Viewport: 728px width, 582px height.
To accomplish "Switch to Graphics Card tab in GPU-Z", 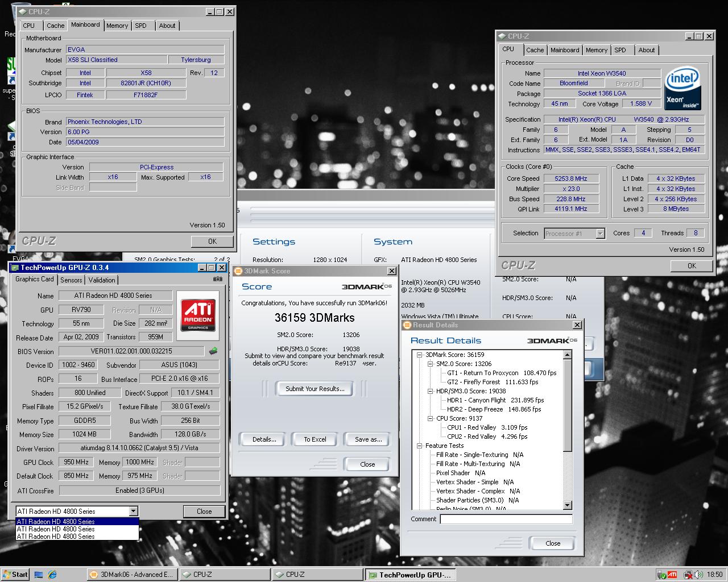I will tap(35, 279).
